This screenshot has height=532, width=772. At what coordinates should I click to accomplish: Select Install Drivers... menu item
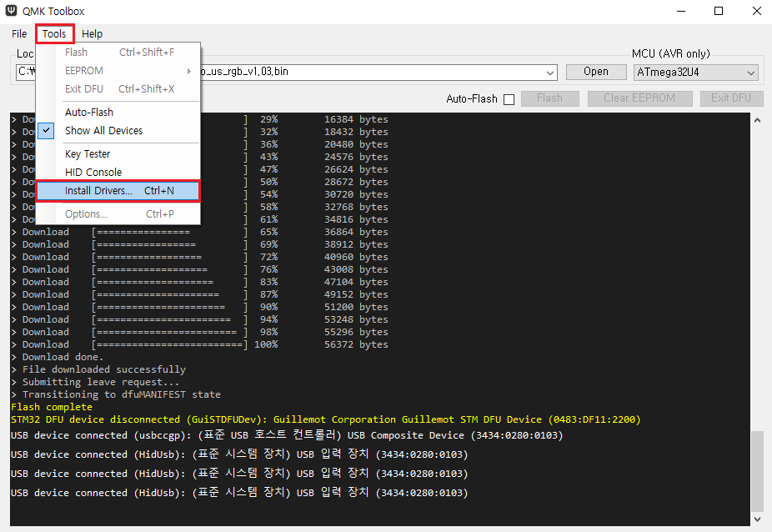118,191
